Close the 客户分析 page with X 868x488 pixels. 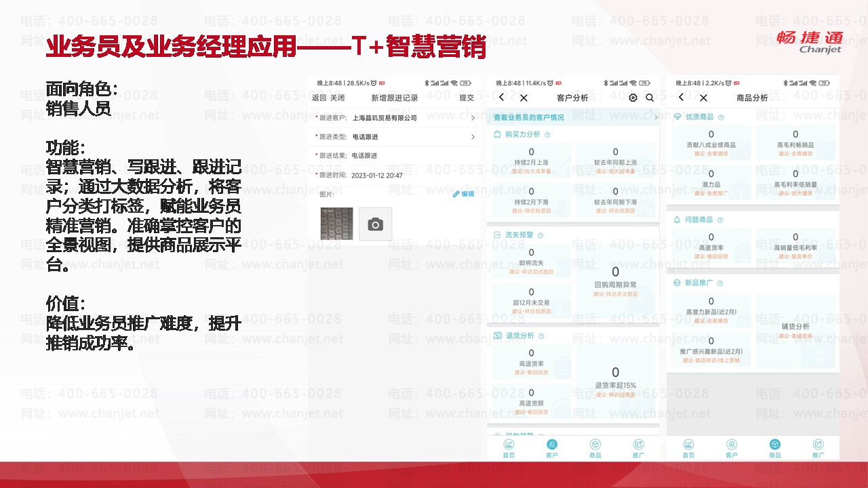tap(524, 98)
